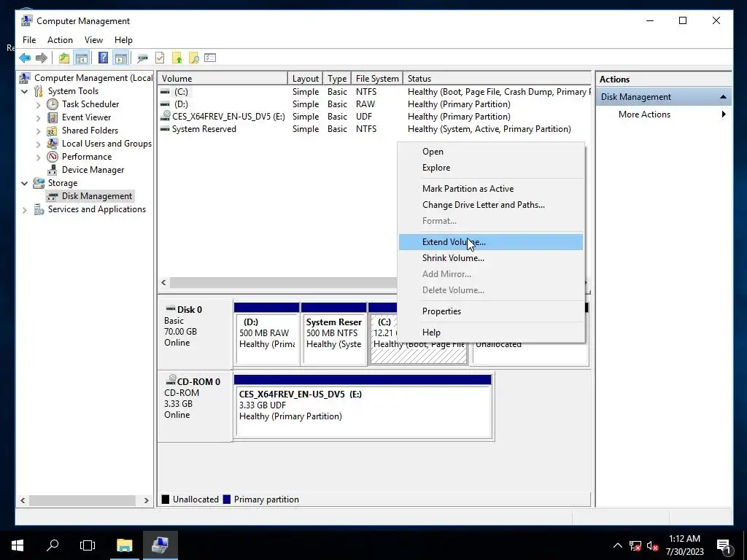747x560 pixels.
Task: Choose Explore from the context menu
Action: 491,168
